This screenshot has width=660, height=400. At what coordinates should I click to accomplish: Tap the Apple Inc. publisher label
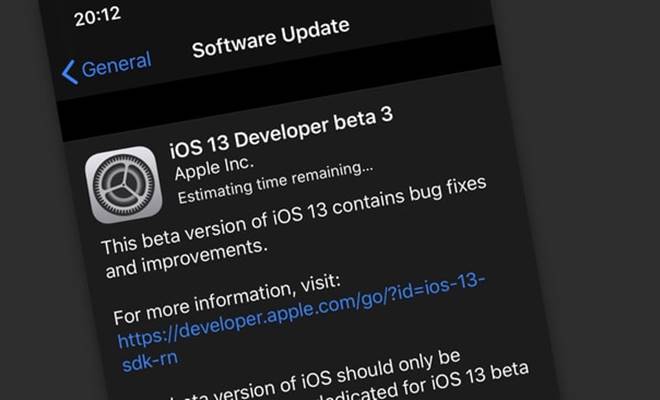click(x=214, y=168)
